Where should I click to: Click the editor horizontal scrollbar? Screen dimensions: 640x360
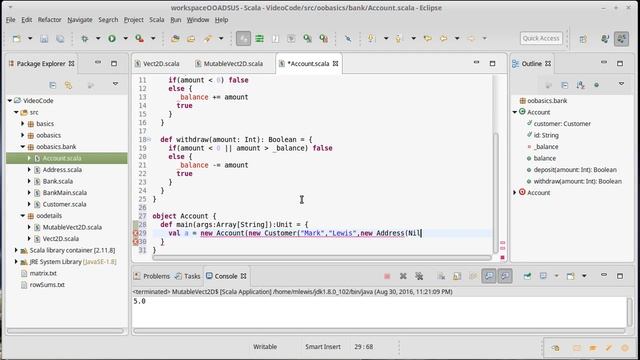322,258
